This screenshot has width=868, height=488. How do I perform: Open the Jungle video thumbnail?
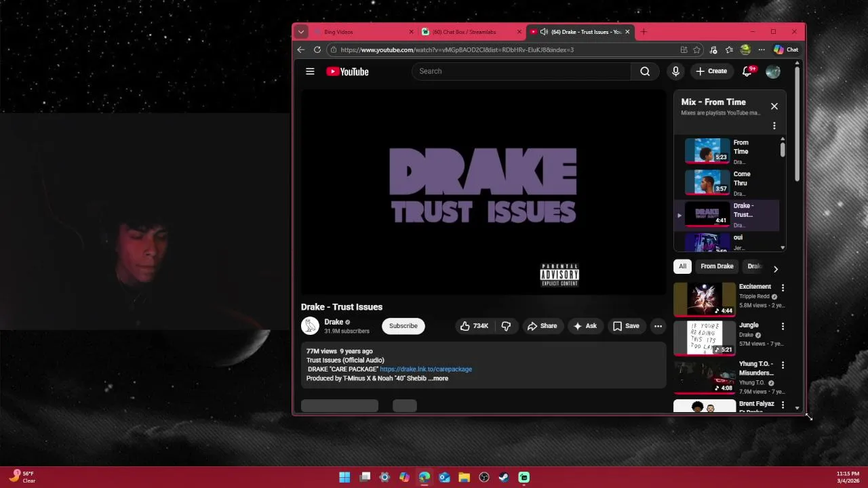(x=705, y=338)
